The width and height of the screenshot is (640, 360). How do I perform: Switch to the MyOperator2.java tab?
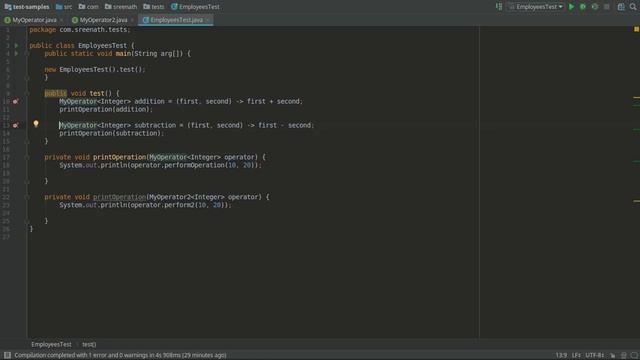(103, 20)
